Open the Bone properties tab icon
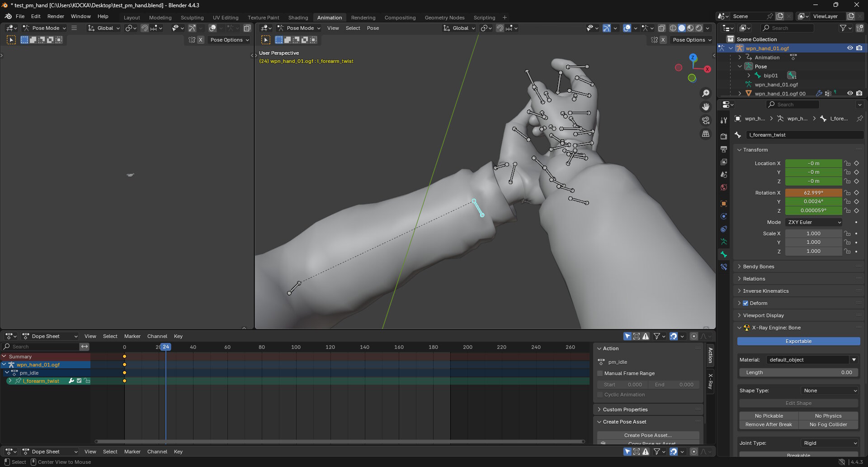The width and height of the screenshot is (868, 467). click(724, 255)
